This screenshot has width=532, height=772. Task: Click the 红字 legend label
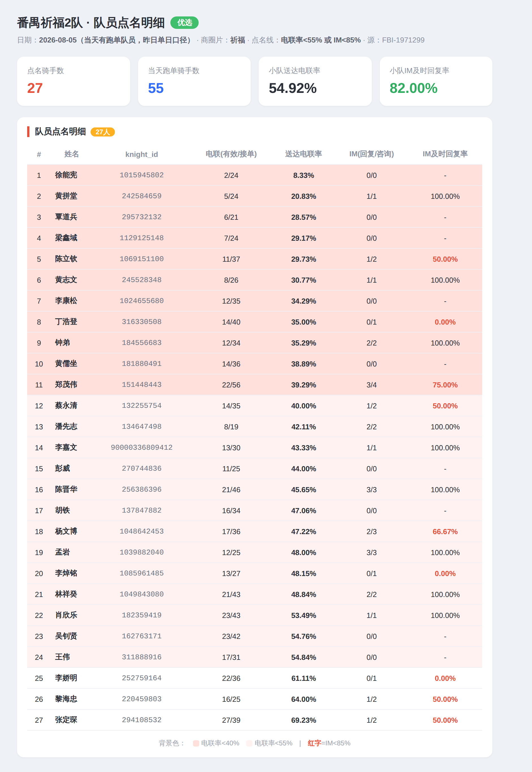[314, 743]
